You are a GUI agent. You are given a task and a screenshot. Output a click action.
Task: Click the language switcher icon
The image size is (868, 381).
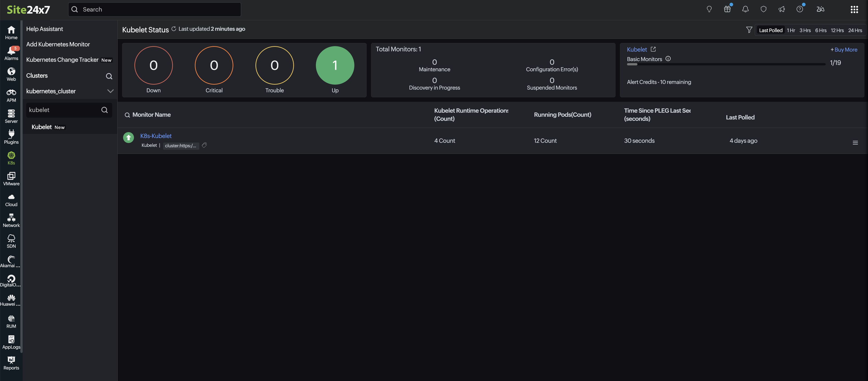coord(820,9)
